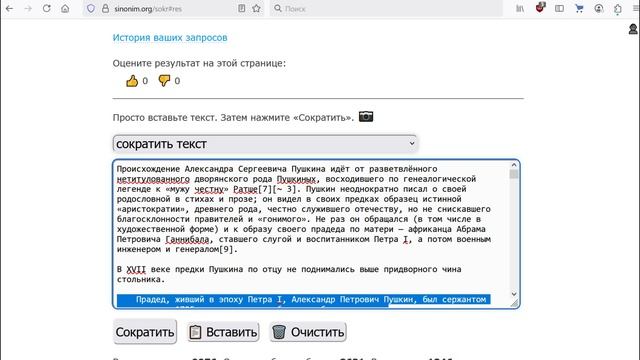Click textarea scrollbar down arrow
Viewport: 640px width, 360px height.
(514, 294)
